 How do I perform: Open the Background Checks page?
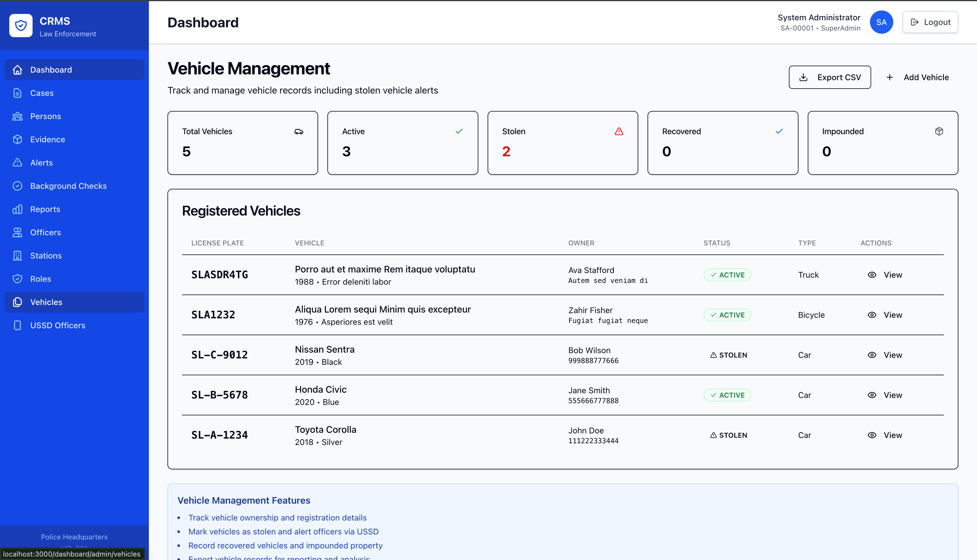click(x=74, y=186)
